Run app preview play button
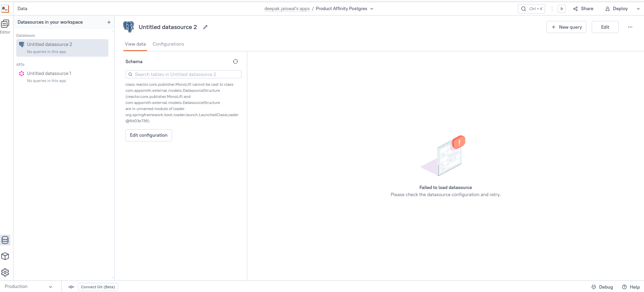This screenshot has width=644, height=292. (x=562, y=9)
